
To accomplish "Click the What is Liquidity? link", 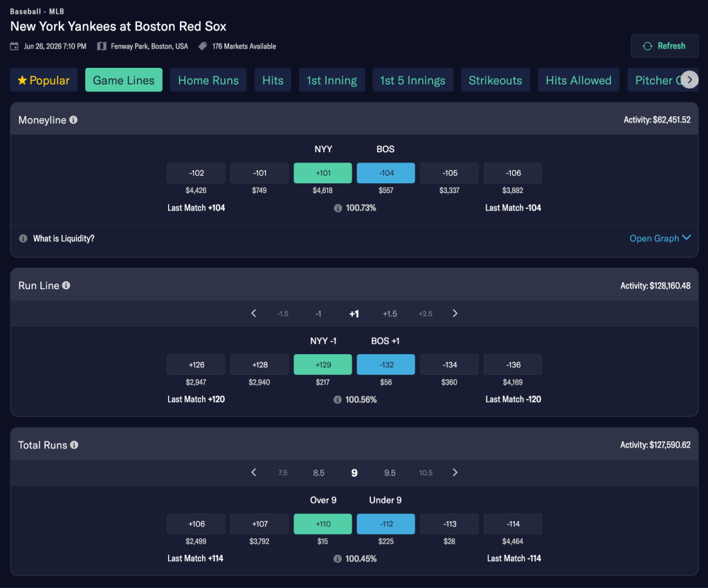I will (x=64, y=238).
